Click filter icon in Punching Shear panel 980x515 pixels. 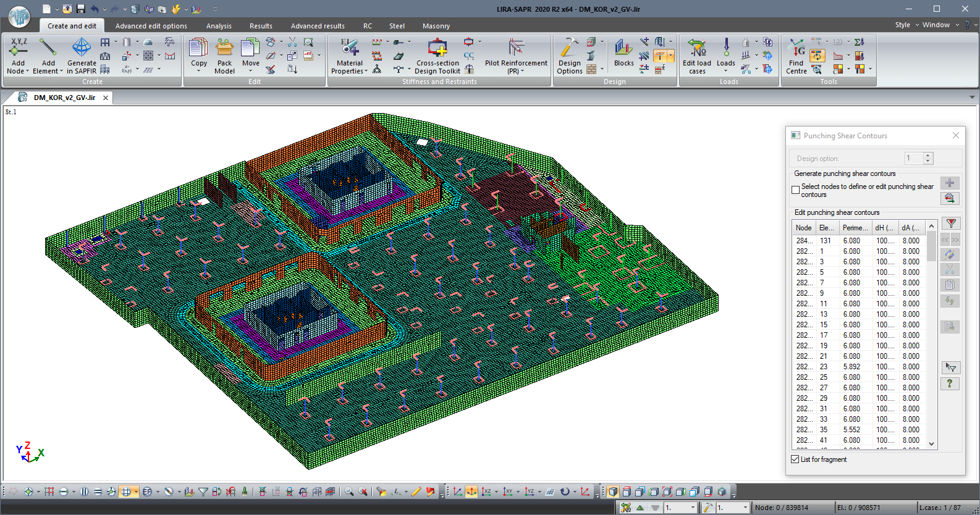coord(951,224)
